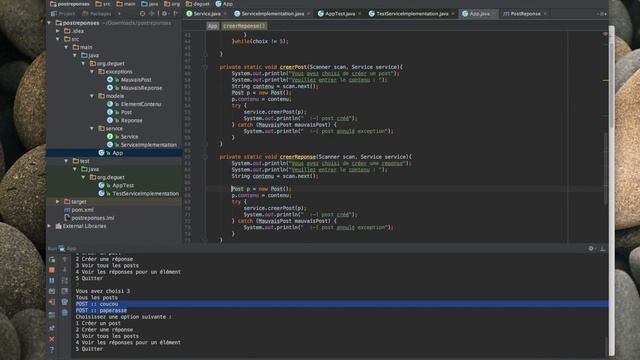Clear console with trash icon
This screenshot has height=360, width=640.
[x=64, y=313]
